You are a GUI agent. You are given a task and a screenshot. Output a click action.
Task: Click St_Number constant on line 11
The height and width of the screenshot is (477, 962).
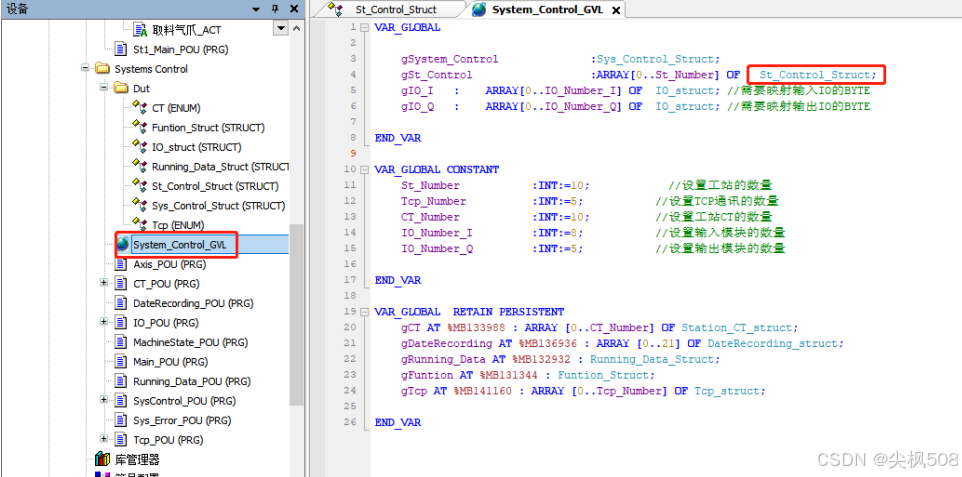pyautogui.click(x=430, y=185)
